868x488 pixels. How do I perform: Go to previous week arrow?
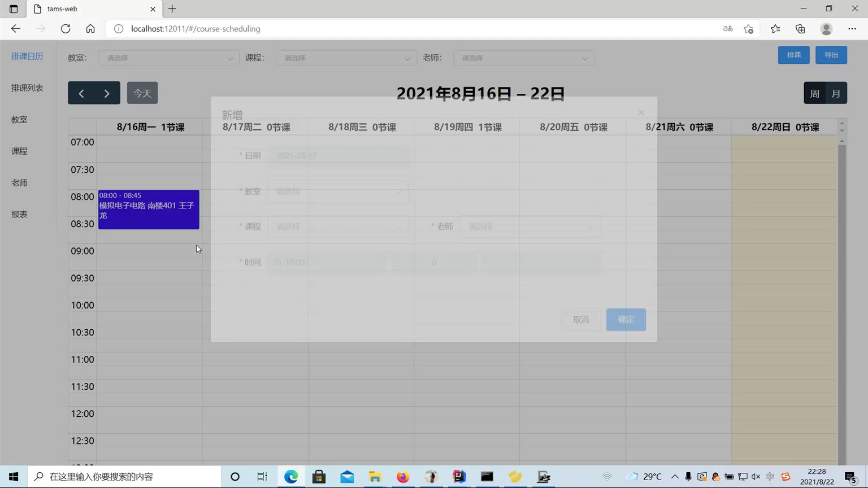81,93
